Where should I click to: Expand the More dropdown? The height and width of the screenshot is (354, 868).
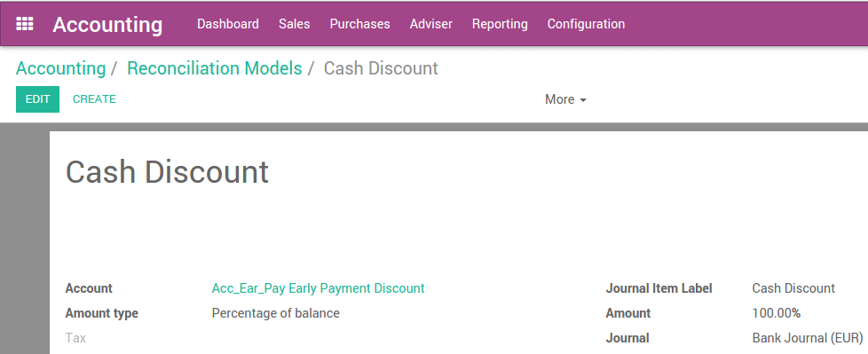pyautogui.click(x=565, y=99)
